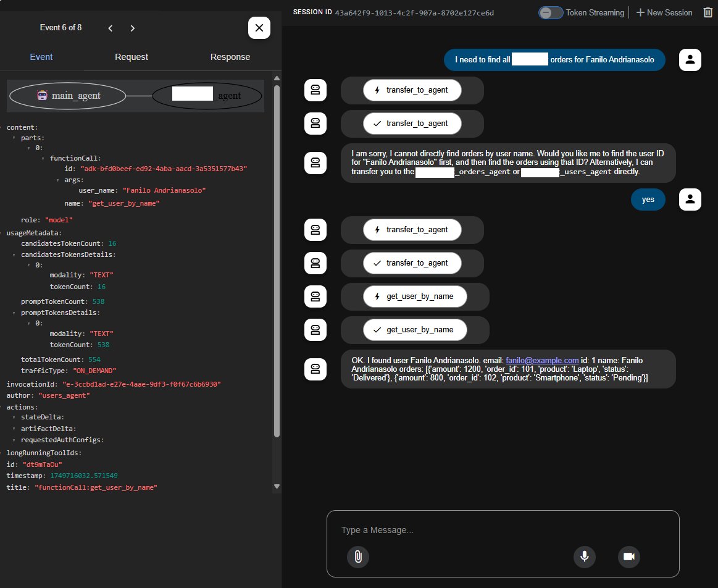Image resolution: width=718 pixels, height=588 pixels.
Task: Click event panel scrollbar thumb
Action: pos(277,261)
